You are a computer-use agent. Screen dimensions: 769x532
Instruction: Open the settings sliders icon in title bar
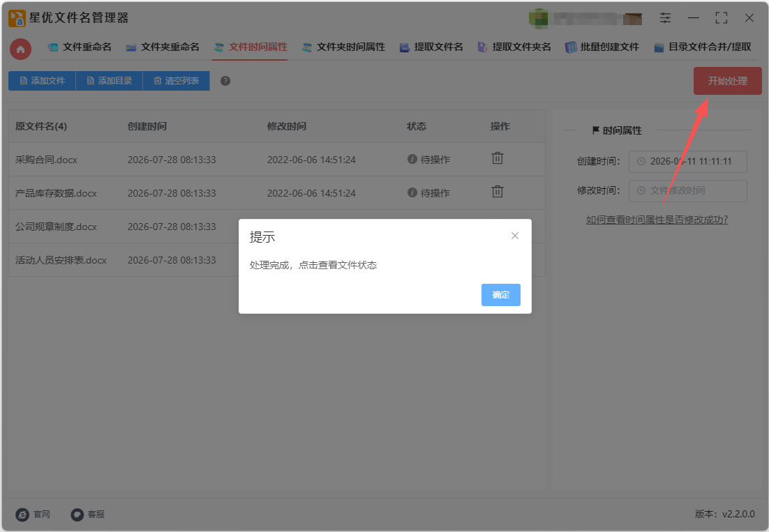(665, 18)
